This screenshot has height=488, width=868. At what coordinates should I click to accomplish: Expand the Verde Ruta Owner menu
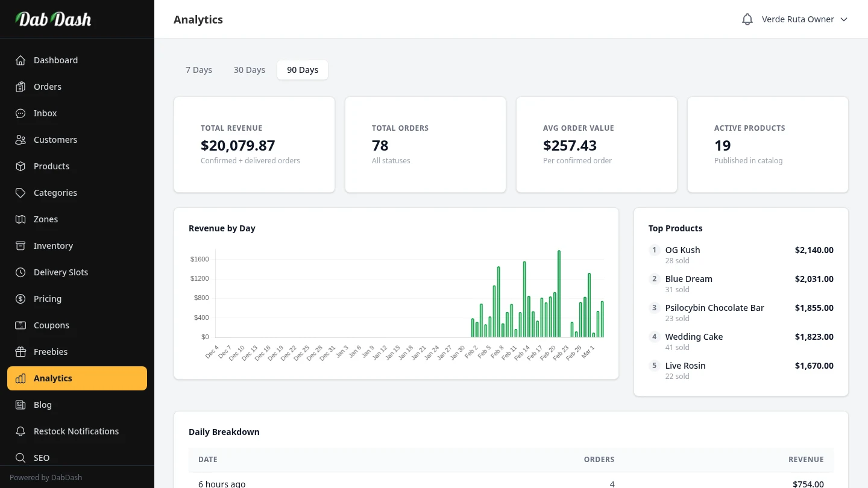(x=804, y=19)
